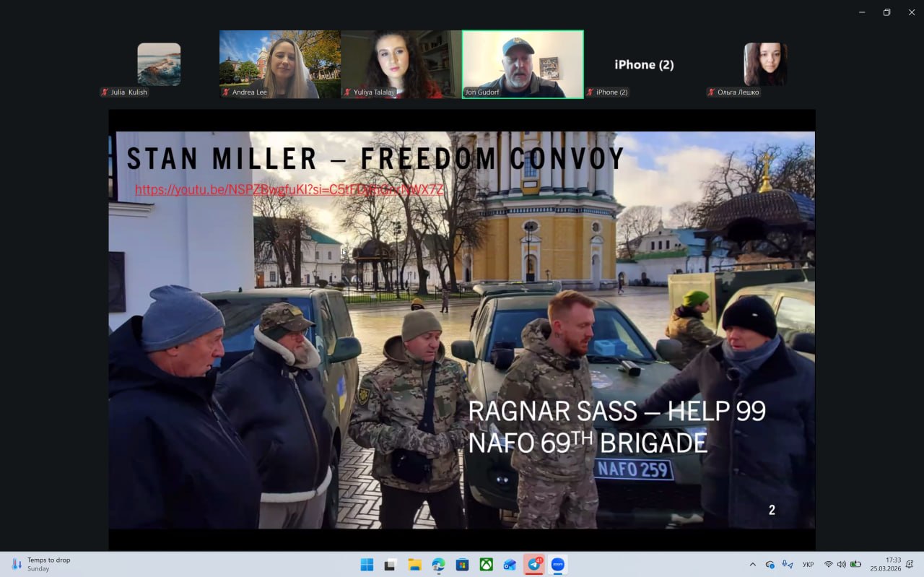Image resolution: width=924 pixels, height=577 pixels.
Task: Open the Outlook icon in the taskbar
Action: tap(510, 564)
